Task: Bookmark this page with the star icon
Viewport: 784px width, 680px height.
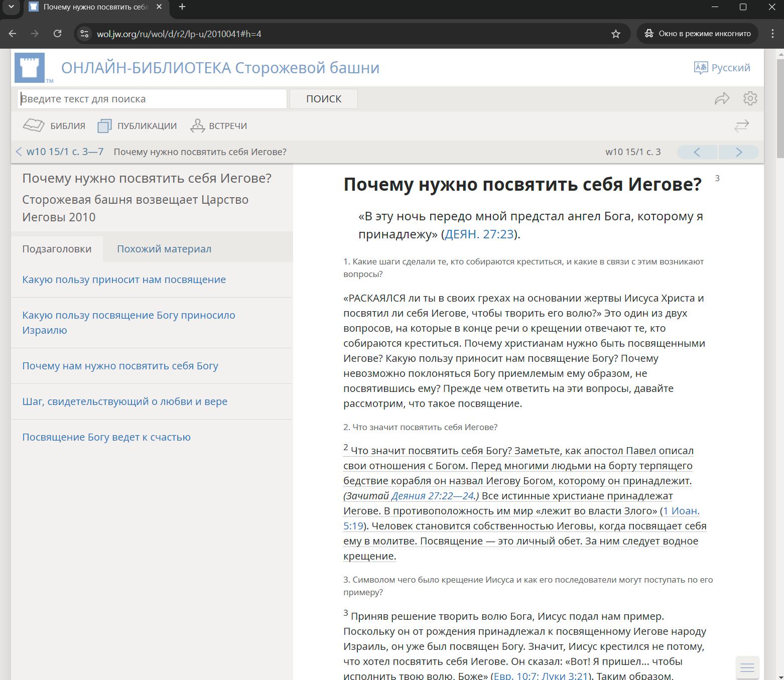Action: [x=616, y=34]
